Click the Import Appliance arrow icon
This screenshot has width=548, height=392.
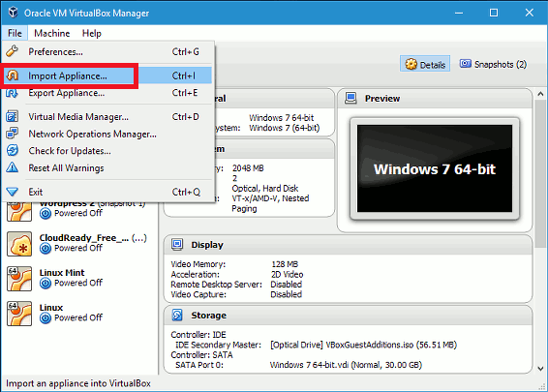13,75
